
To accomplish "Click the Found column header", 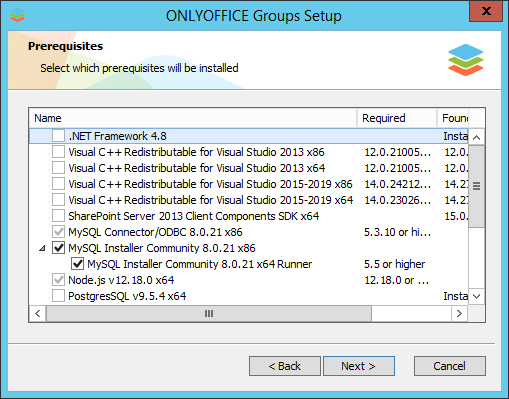I will point(453,118).
